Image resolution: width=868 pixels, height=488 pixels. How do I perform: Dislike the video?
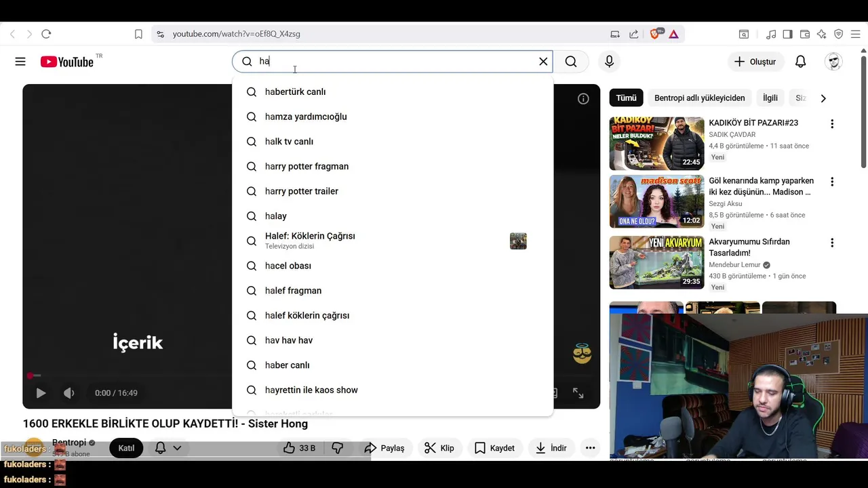coord(337,448)
